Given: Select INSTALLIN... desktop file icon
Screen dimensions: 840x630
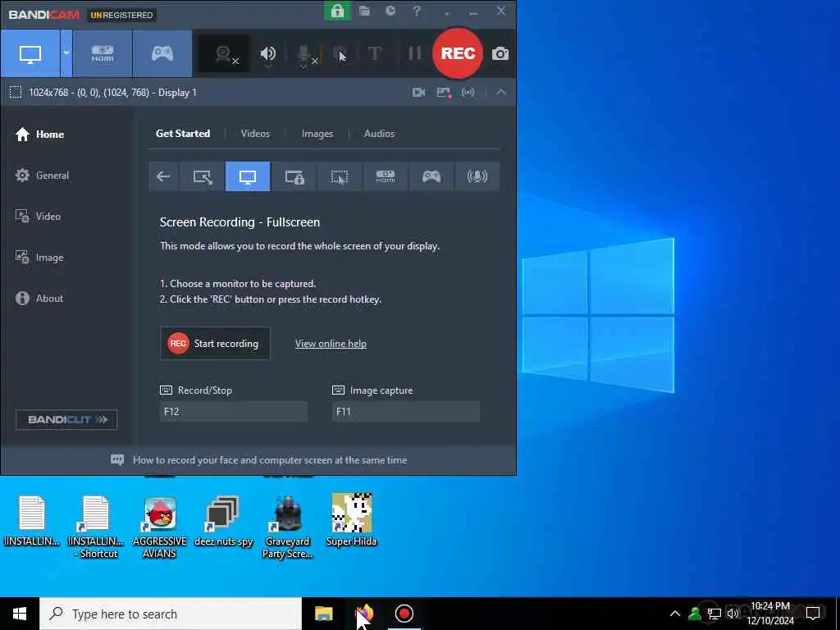Looking at the screenshot, I should point(32,521).
